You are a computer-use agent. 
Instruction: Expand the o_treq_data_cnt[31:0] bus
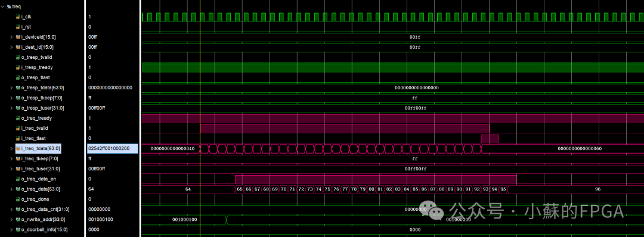11,209
